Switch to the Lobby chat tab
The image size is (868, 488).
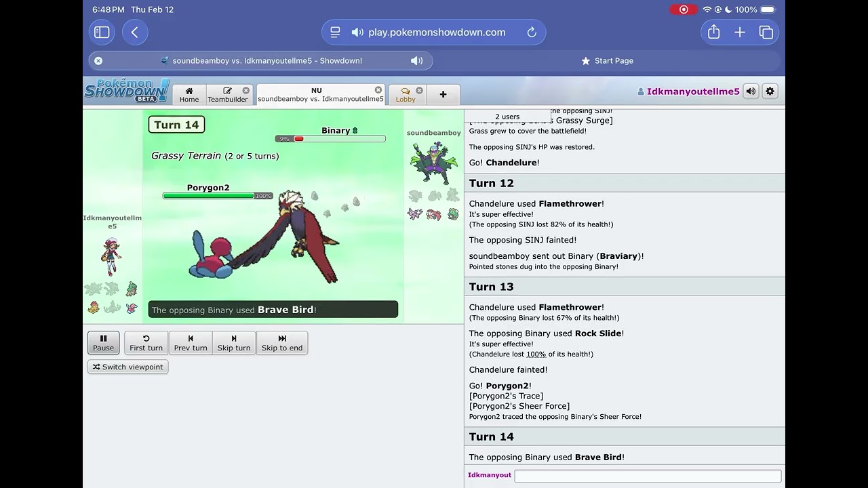406,94
